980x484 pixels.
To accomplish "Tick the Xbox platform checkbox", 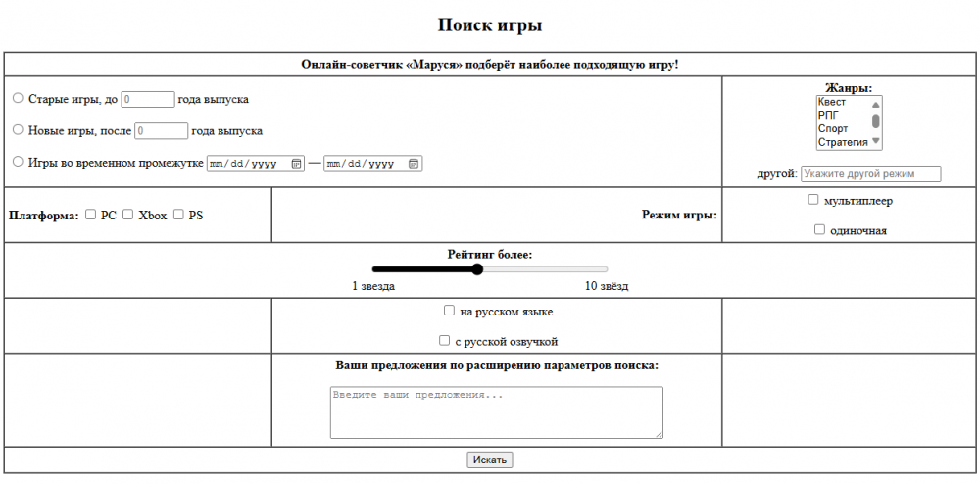I will tap(128, 215).
